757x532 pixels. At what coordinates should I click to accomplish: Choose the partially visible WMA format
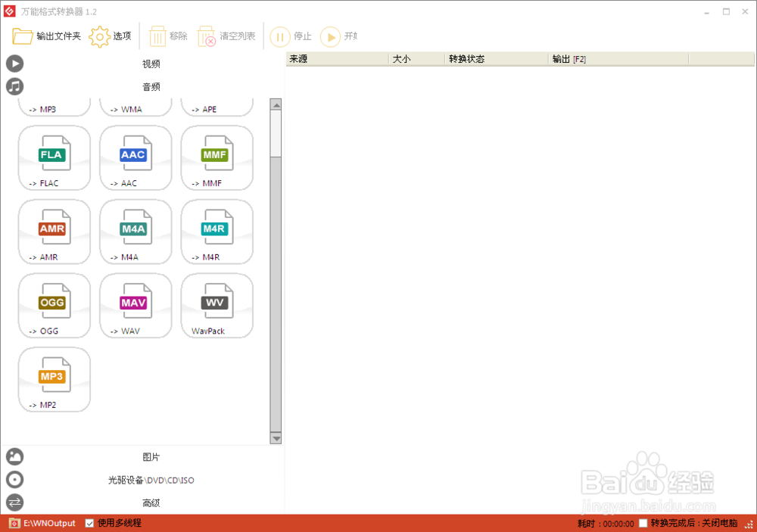click(x=136, y=107)
